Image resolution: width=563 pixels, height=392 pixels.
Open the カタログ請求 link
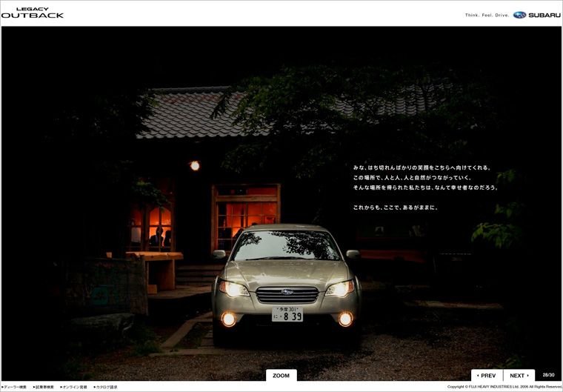(x=105, y=387)
